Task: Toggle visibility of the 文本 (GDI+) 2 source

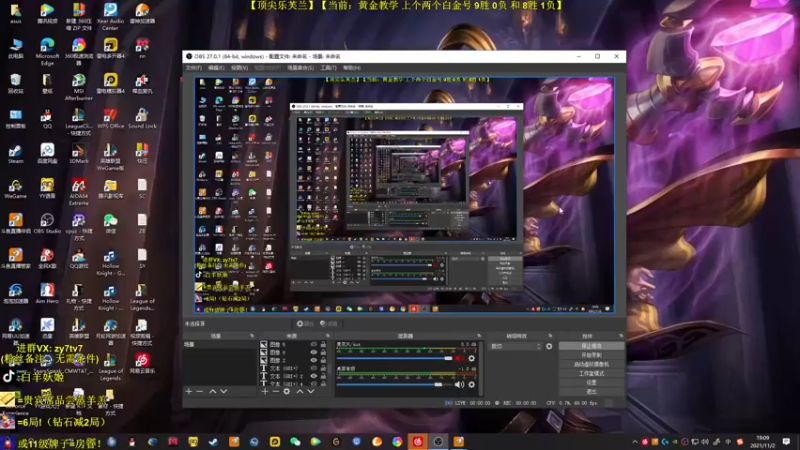Action: 313,376
